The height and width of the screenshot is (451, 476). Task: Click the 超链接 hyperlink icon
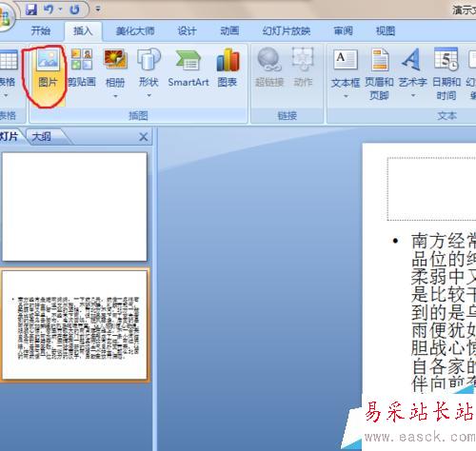point(269,59)
